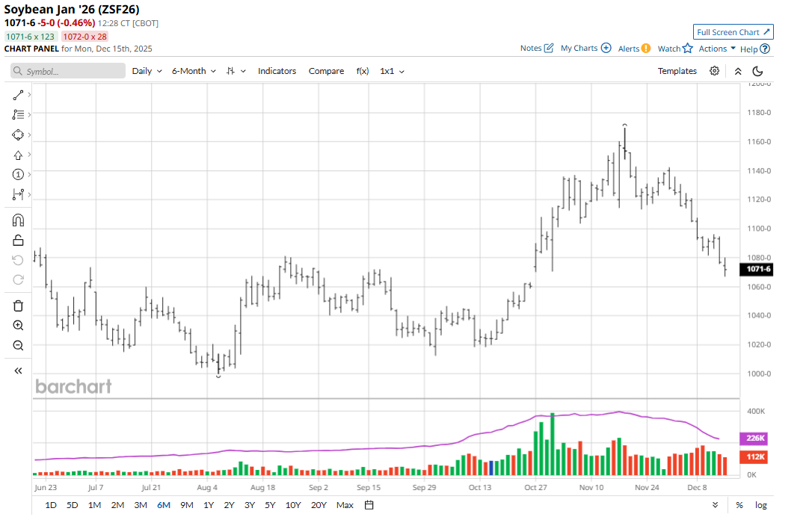Open Help question mark icon
The width and height of the screenshot is (812, 523).
point(765,49)
